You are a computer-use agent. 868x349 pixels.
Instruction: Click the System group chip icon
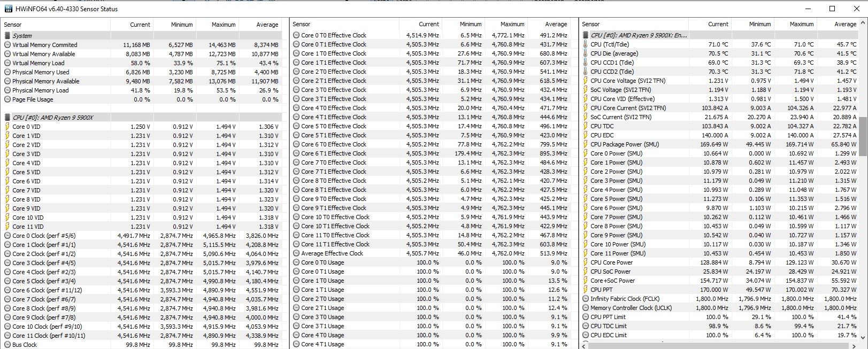pyautogui.click(x=7, y=36)
